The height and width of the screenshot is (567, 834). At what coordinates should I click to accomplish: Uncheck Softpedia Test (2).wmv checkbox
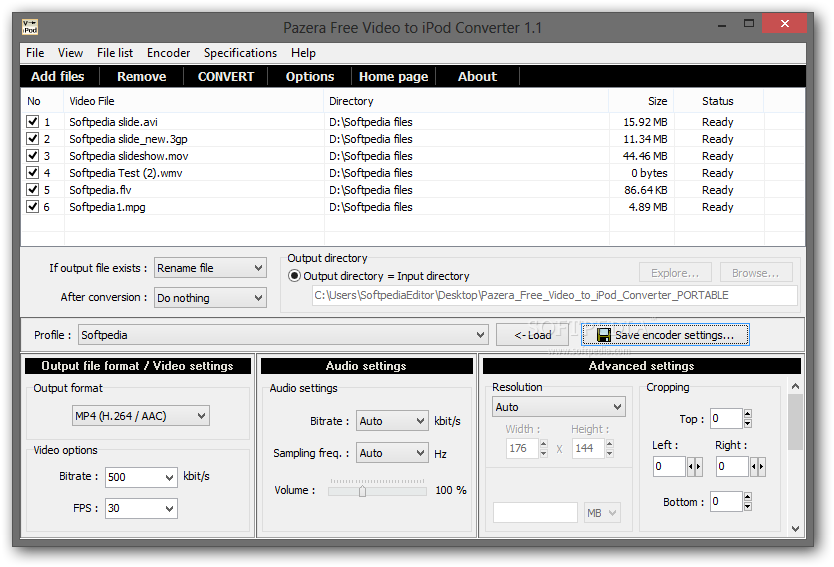pyautogui.click(x=32, y=172)
